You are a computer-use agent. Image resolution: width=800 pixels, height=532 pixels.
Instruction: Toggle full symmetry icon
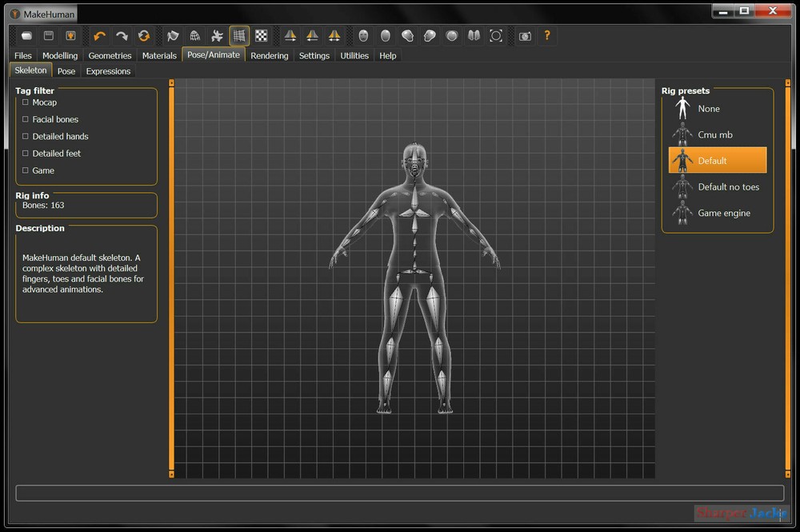[334, 36]
